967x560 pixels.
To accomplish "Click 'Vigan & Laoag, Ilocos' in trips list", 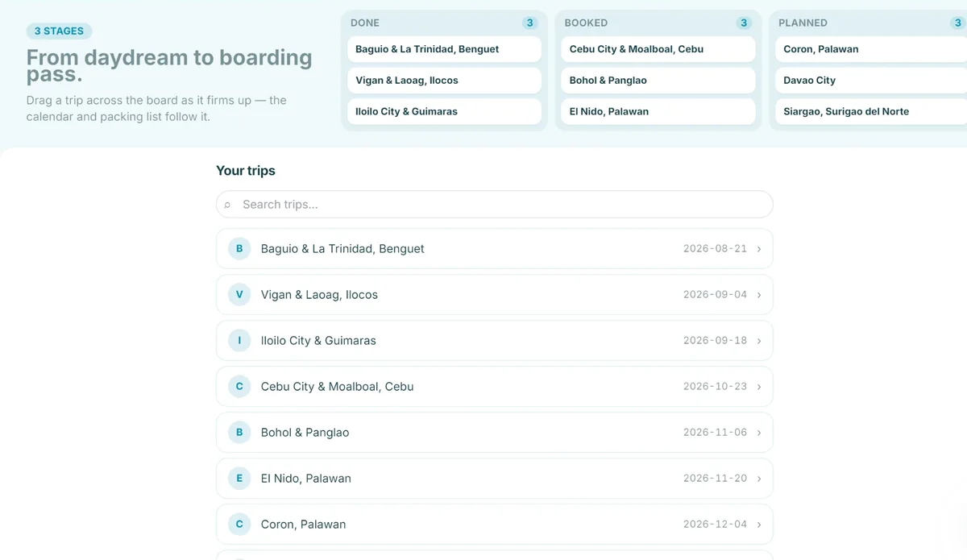I will pyautogui.click(x=319, y=295).
